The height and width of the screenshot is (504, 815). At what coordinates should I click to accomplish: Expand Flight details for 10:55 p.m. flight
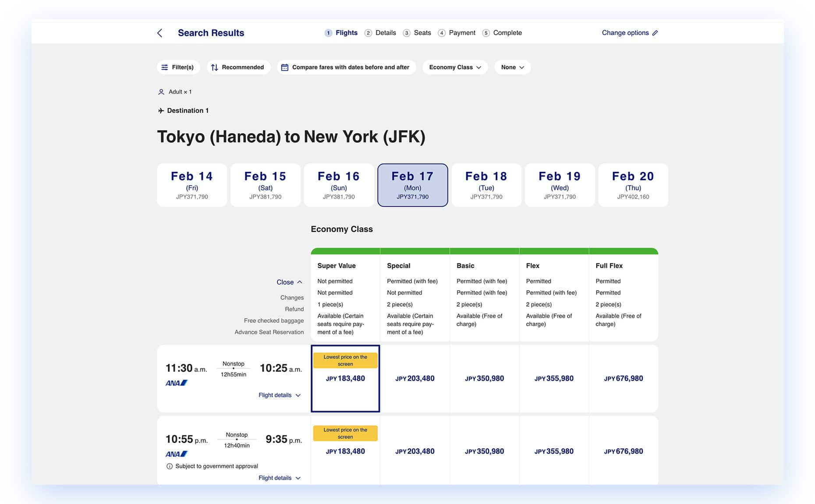point(279,478)
